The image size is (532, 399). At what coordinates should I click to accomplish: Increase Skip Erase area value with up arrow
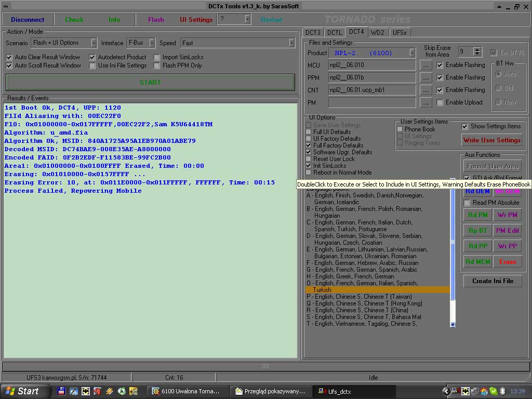[477, 49]
